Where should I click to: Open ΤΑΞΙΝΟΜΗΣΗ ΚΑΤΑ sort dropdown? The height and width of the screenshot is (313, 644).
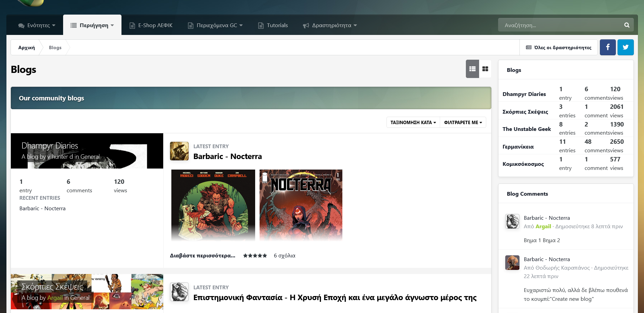[x=413, y=122]
